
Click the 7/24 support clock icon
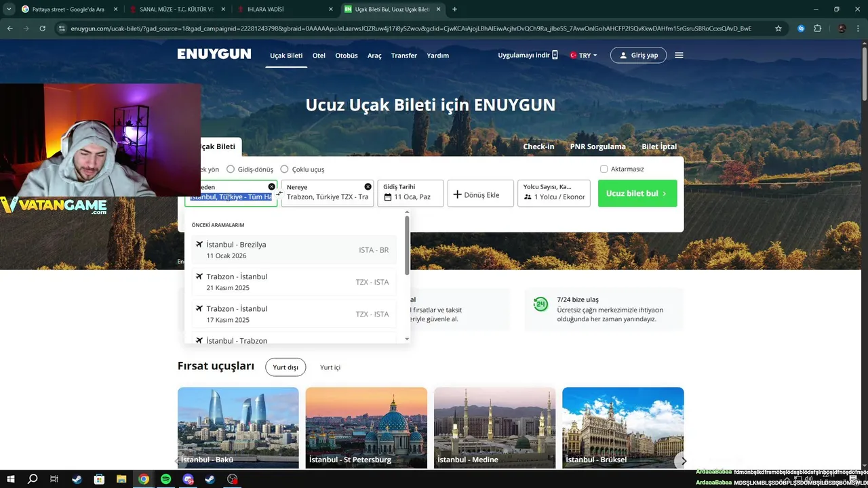[540, 304]
